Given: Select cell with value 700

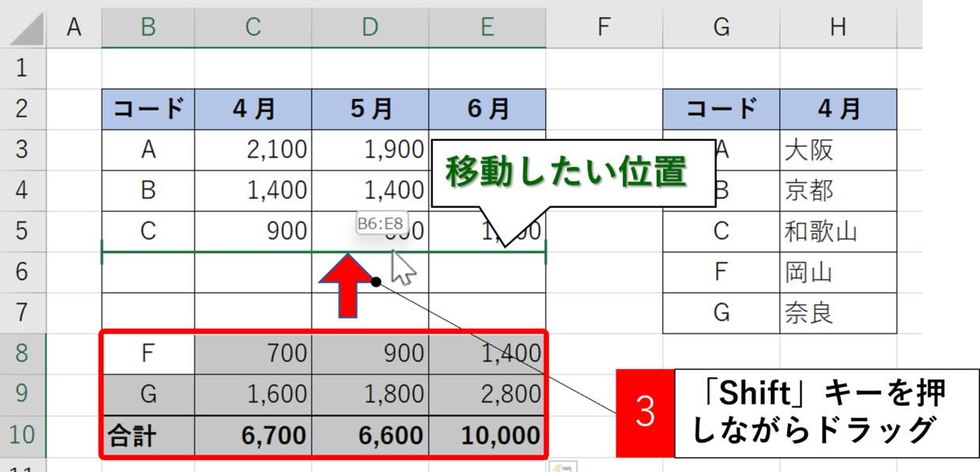Looking at the screenshot, I should pos(253,353).
